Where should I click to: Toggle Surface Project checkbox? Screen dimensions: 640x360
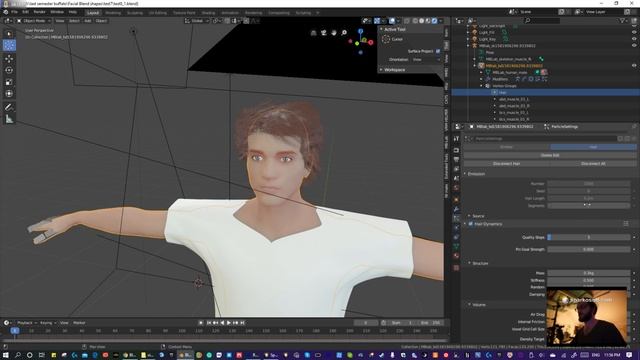pyautogui.click(x=438, y=51)
